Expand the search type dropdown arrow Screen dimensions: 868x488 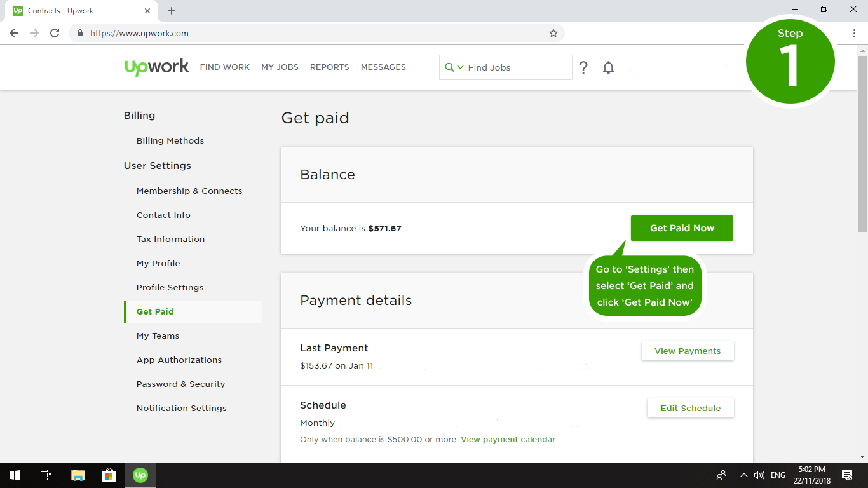[x=460, y=67]
